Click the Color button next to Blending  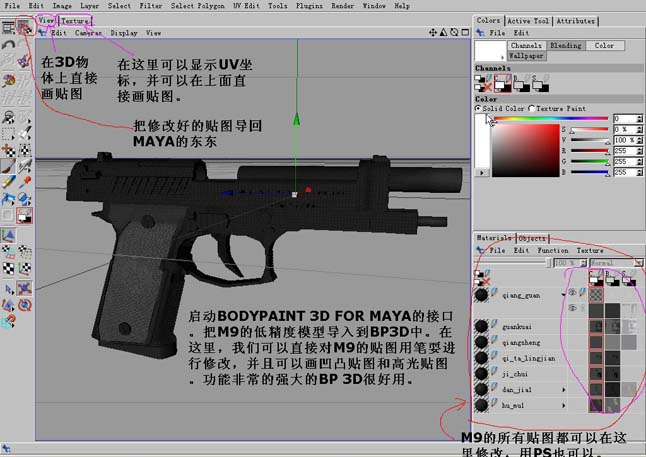coord(604,45)
